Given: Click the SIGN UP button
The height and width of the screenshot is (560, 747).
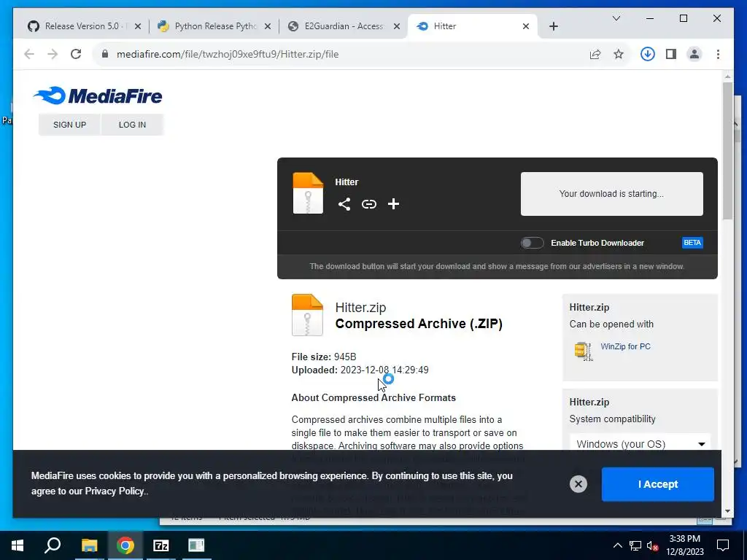Looking at the screenshot, I should click(69, 125).
